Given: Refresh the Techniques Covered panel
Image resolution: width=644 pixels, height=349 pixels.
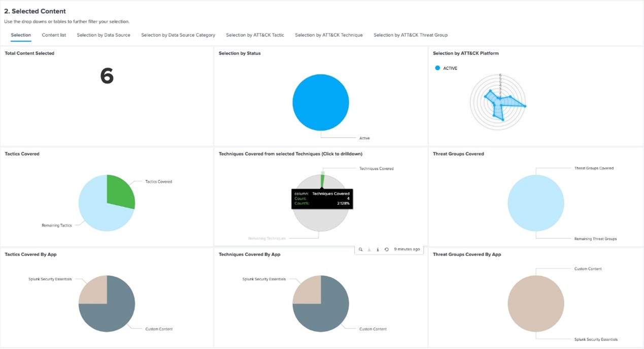Looking at the screenshot, I should pyautogui.click(x=386, y=249).
